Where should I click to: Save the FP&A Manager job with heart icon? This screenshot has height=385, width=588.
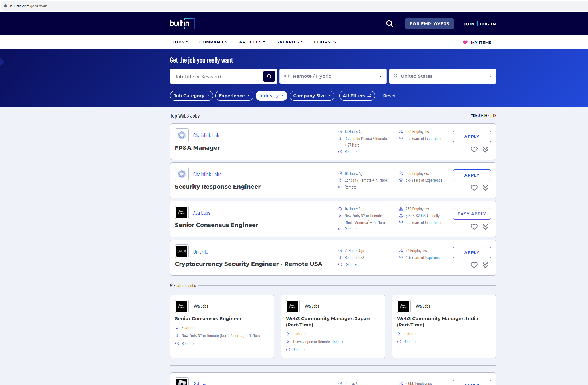click(x=474, y=149)
